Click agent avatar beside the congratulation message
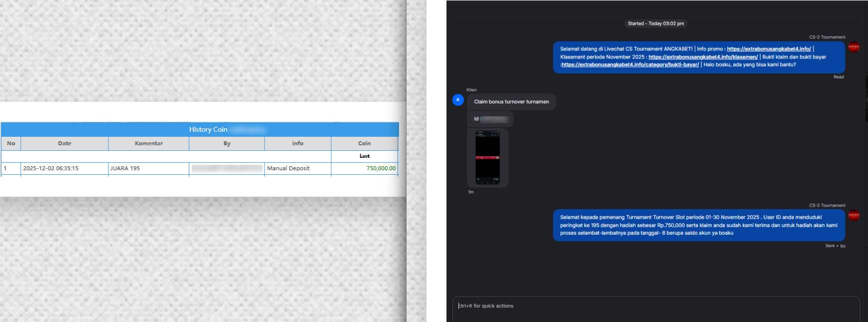Viewport: 868px width, 322px height. pos(854,215)
